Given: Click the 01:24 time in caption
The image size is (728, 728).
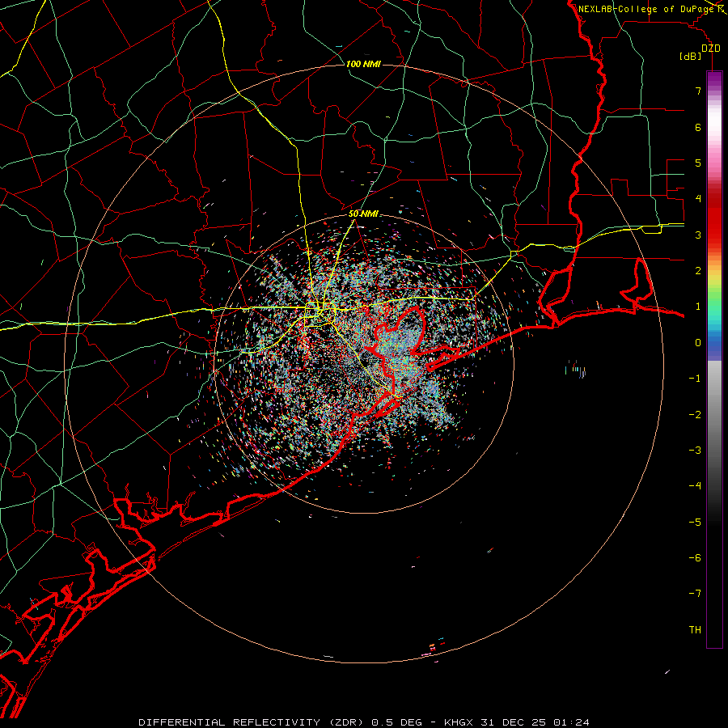Looking at the screenshot, I should pos(572,722).
